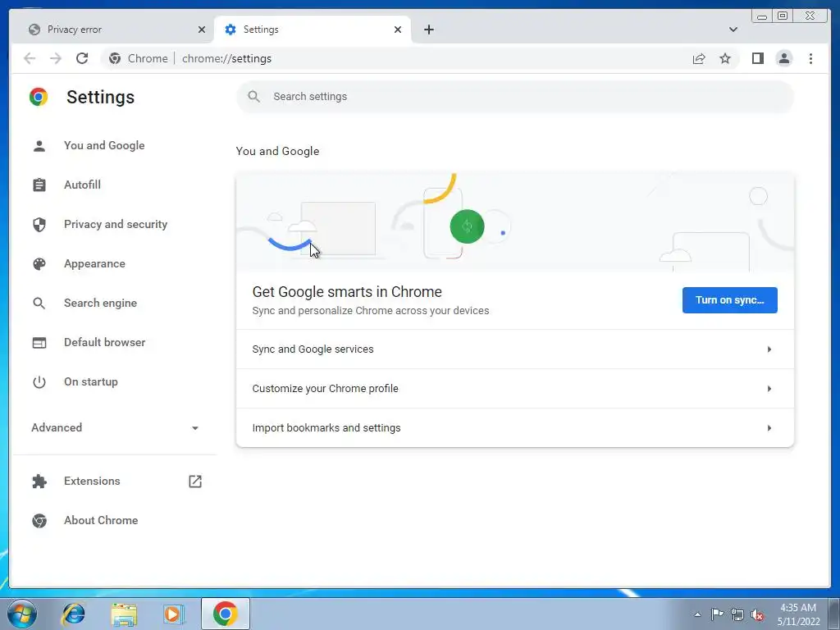The image size is (840, 630).
Task: Open Default browser settings section
Action: (x=104, y=342)
